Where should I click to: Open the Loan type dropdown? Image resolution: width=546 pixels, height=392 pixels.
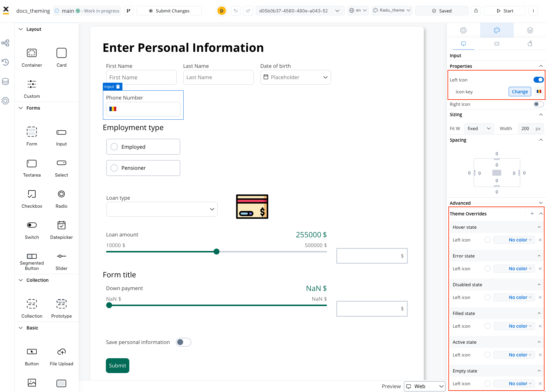tap(162, 209)
